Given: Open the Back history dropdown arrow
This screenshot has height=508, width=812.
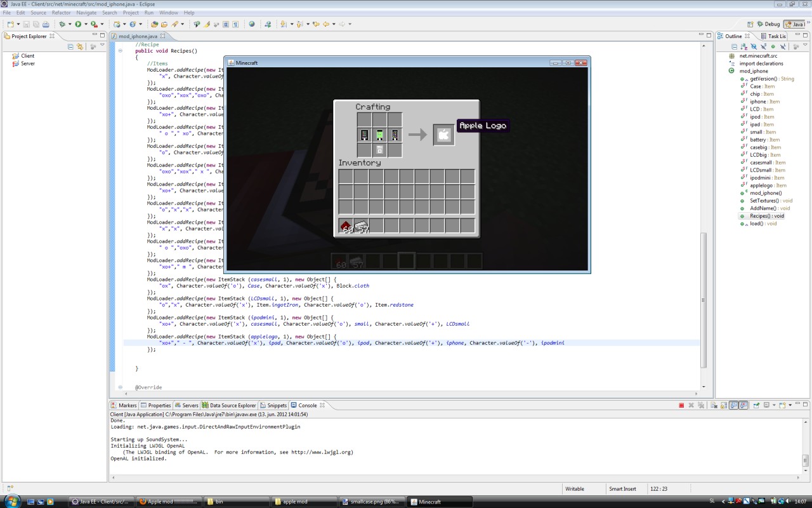Looking at the screenshot, I should pos(334,24).
